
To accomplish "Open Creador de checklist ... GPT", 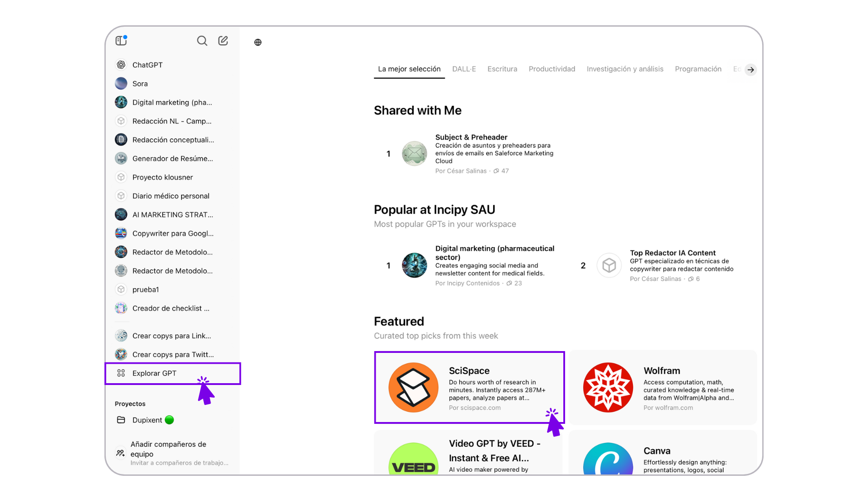I will coord(172,308).
